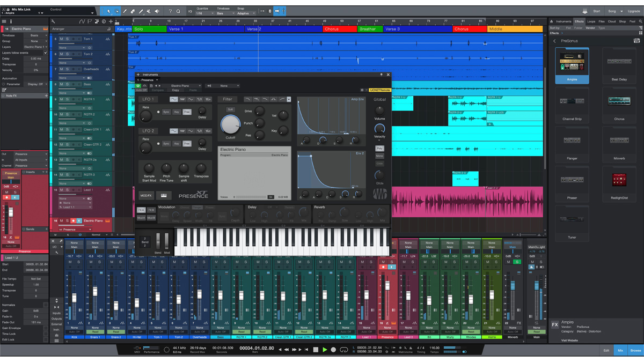644x362 pixels.
Task: Click Visit Website link for Ampire
Action: pyautogui.click(x=570, y=340)
